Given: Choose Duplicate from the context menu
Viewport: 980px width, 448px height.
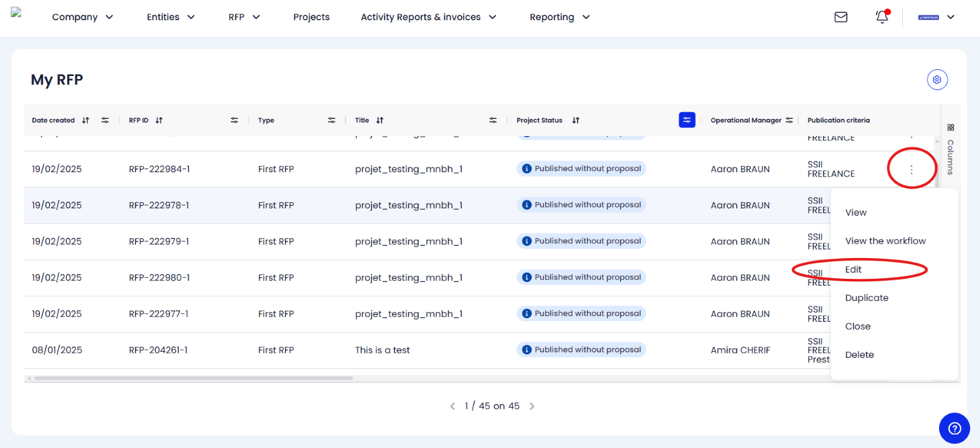Looking at the screenshot, I should [867, 298].
